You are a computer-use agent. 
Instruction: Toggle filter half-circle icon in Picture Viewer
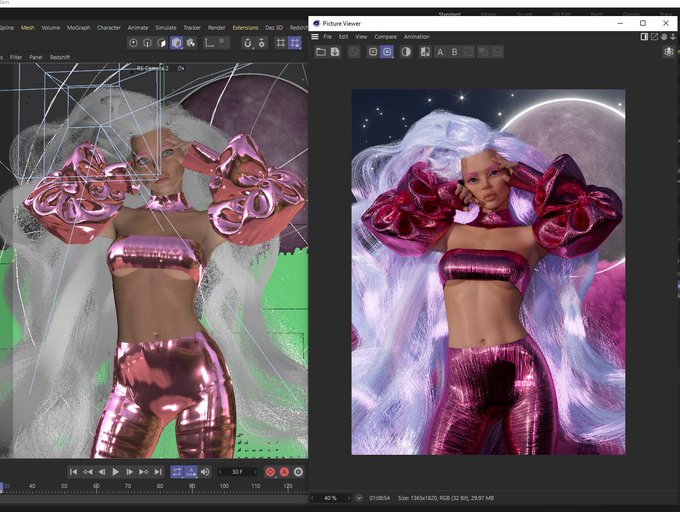click(x=406, y=52)
